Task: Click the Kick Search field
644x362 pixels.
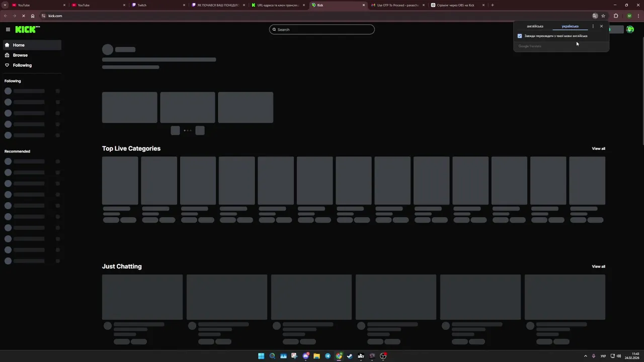Action: tap(322, 30)
